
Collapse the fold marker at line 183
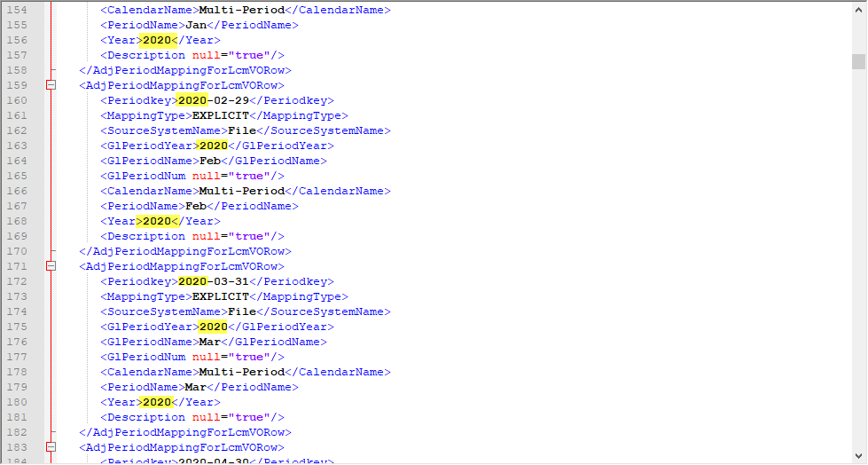(x=51, y=447)
